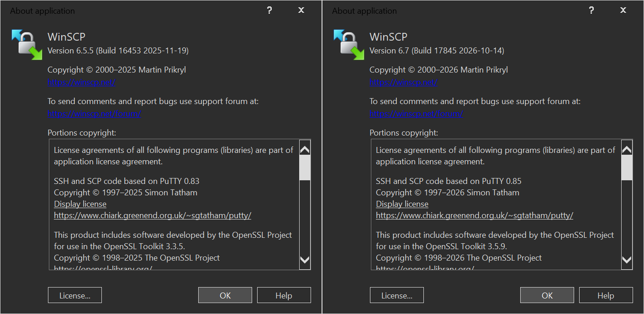Viewport: 644px width, 314px height.
Task: Click "Copyright © 1998–2026 The OpenSSL Project" text
Action: tap(459, 258)
